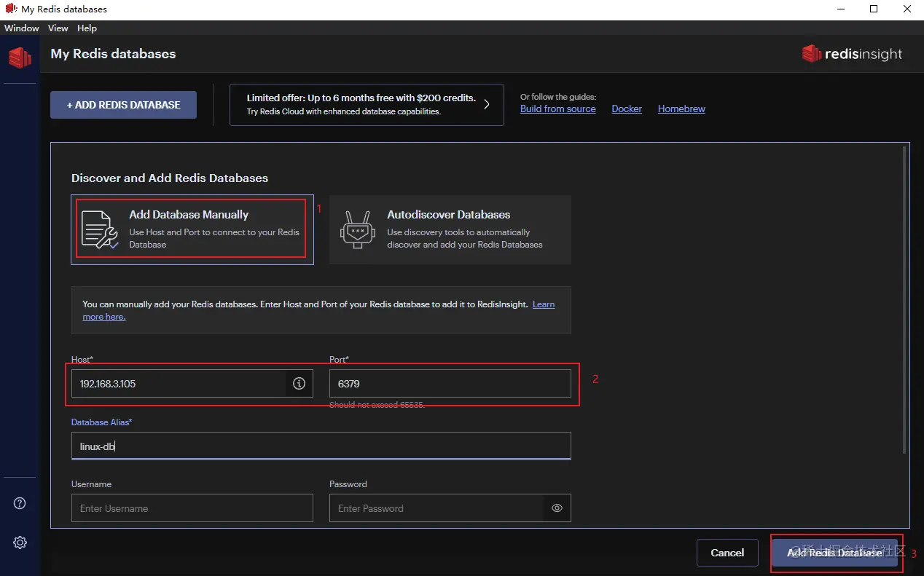Select the Autodiscover Databases card
Screen dimensions: 924x576
[x=450, y=229]
